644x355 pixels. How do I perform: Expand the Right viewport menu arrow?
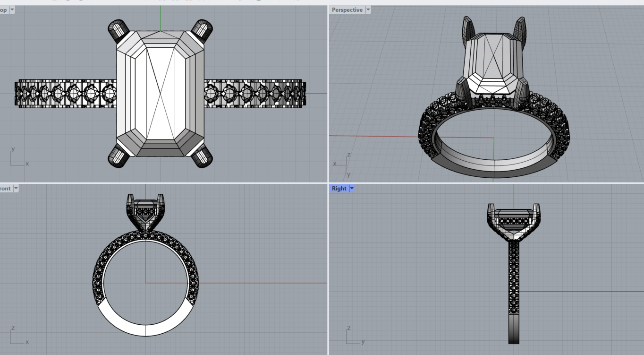(x=352, y=189)
